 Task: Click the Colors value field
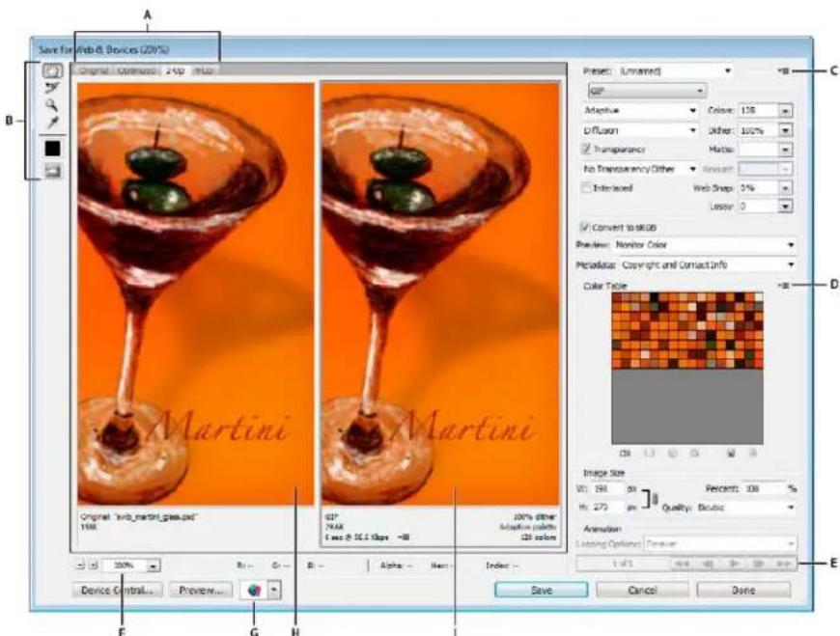pyautogui.click(x=758, y=111)
